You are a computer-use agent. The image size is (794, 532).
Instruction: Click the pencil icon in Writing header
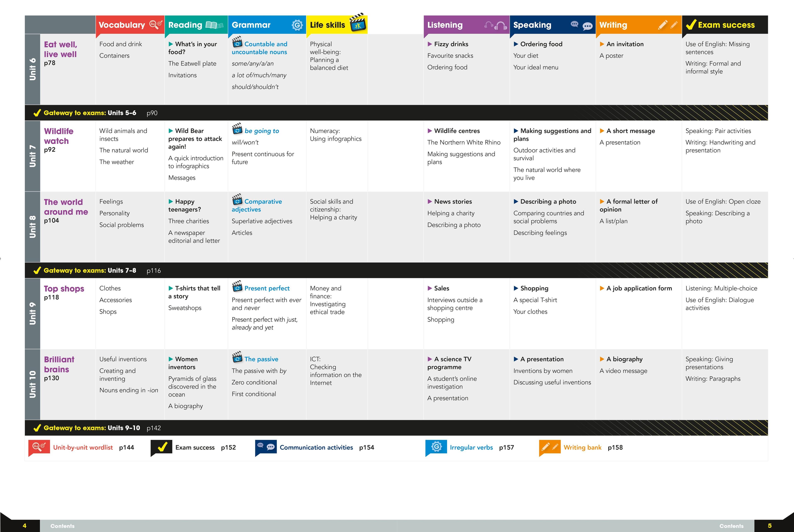(668, 25)
